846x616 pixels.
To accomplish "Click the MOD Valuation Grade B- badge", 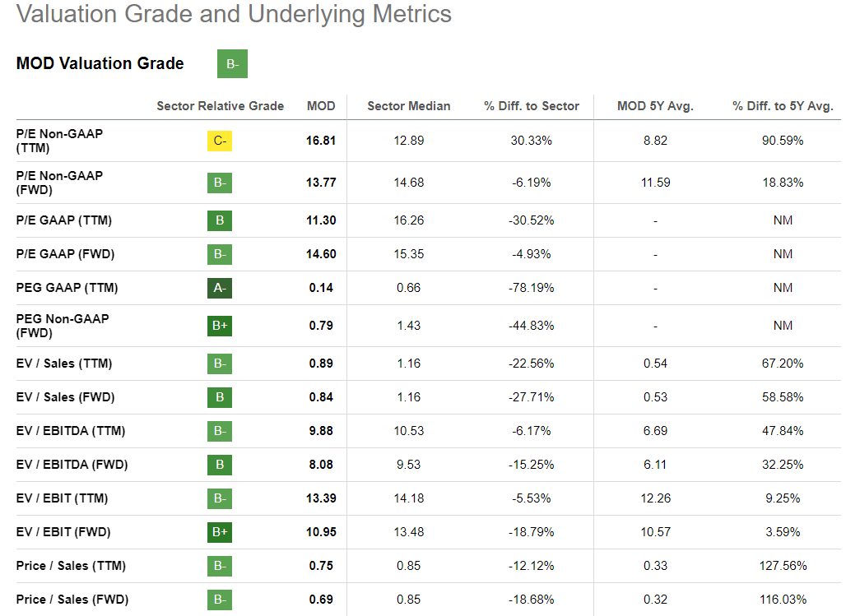I will pos(232,64).
